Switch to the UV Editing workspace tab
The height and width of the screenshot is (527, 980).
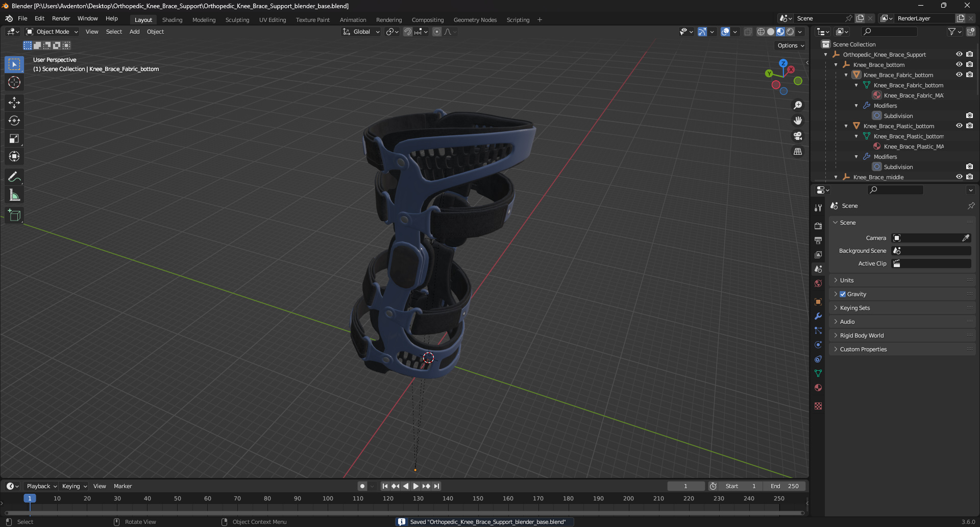(273, 20)
